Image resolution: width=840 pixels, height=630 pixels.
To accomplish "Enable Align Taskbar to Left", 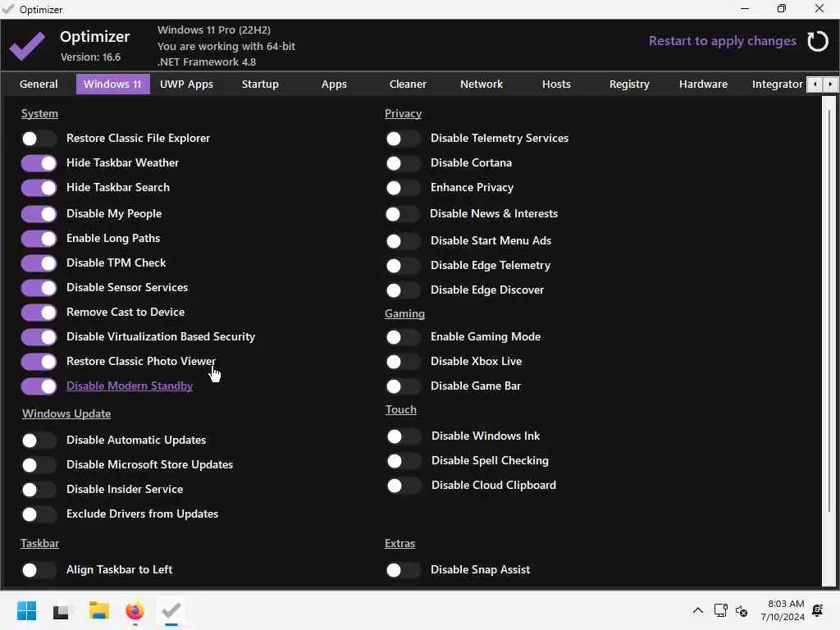I will 39,571.
